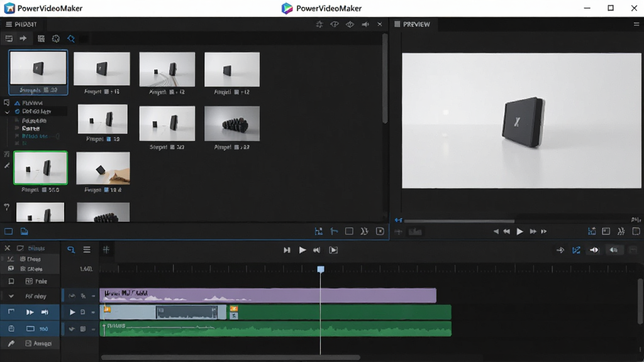Play the timeline from the center transport

(303, 250)
